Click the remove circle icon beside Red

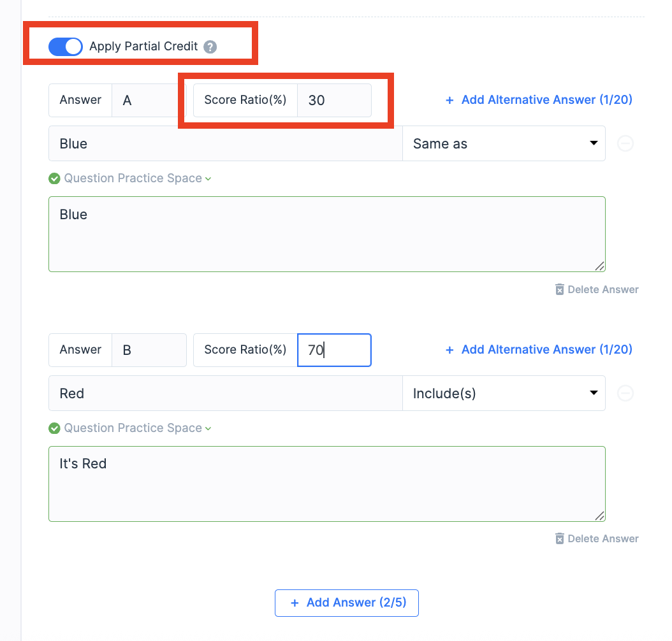point(625,393)
